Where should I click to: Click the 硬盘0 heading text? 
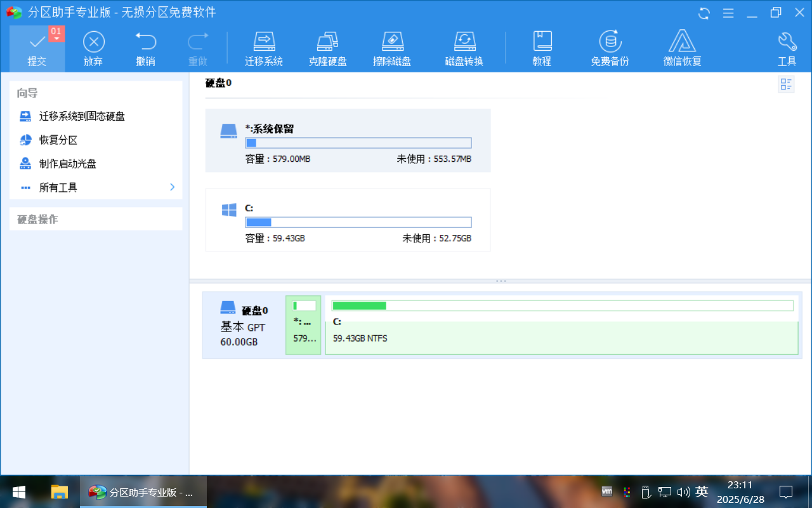tap(218, 83)
